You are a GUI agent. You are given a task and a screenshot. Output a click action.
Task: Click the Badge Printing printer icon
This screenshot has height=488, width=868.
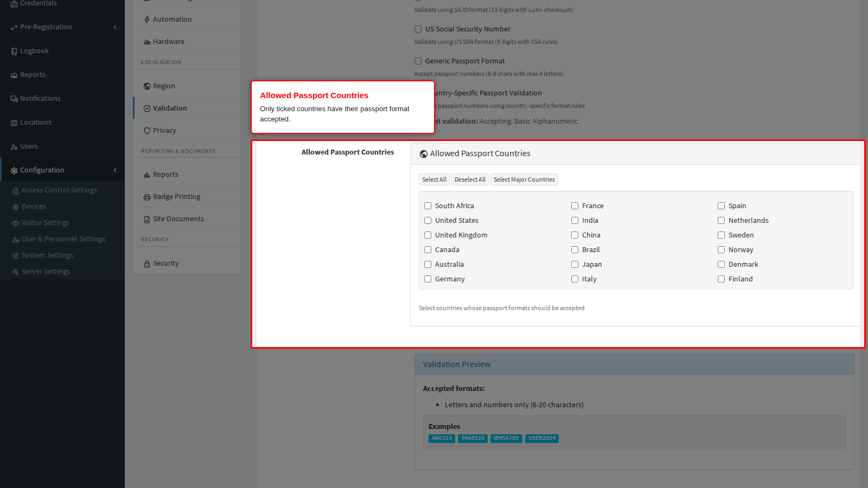pyautogui.click(x=147, y=197)
